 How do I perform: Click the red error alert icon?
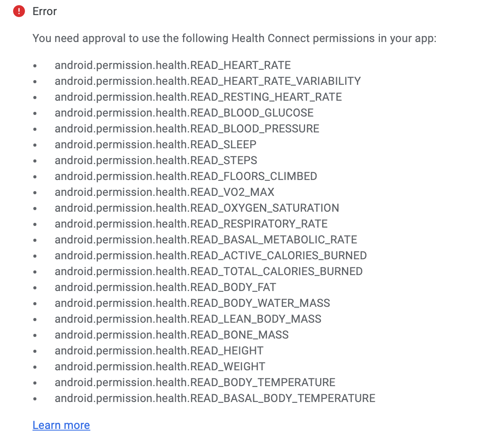tap(19, 11)
